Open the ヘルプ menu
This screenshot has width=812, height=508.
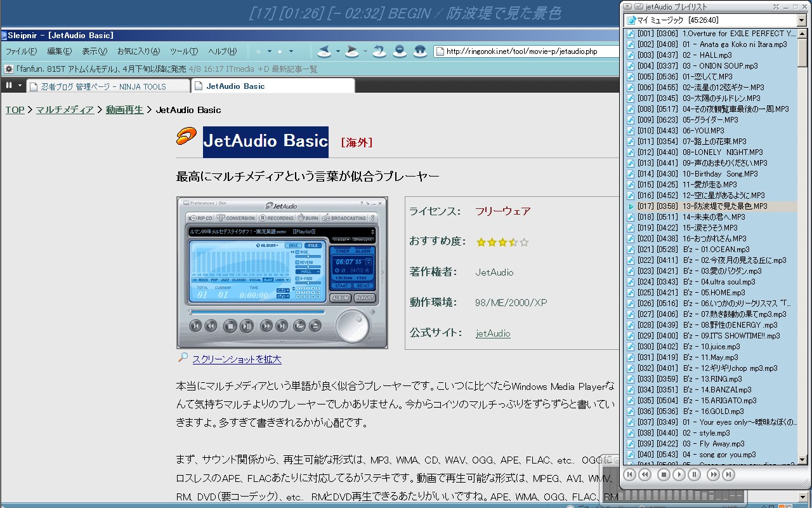tap(223, 51)
